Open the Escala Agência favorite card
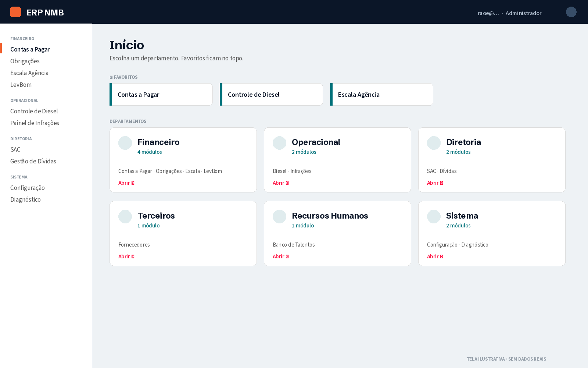588x368 pixels. (381, 95)
